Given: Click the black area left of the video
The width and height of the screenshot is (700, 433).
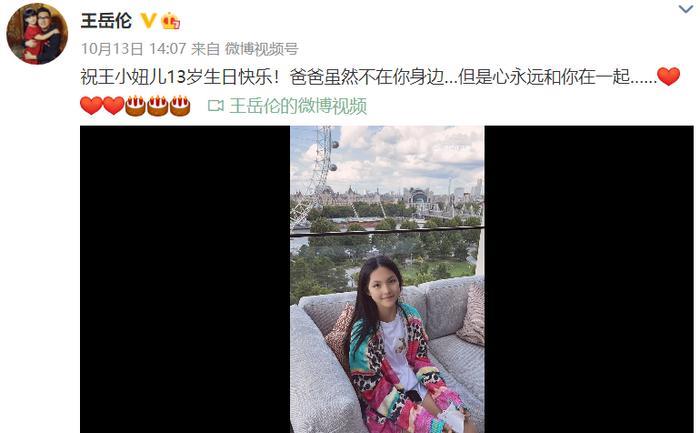Looking at the screenshot, I should click(x=185, y=279).
